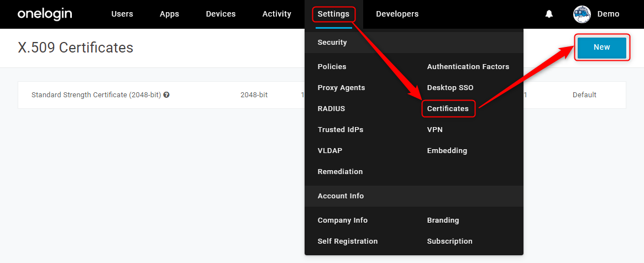Choose Authentication Factors menu entry
The height and width of the screenshot is (263, 644).
click(468, 66)
